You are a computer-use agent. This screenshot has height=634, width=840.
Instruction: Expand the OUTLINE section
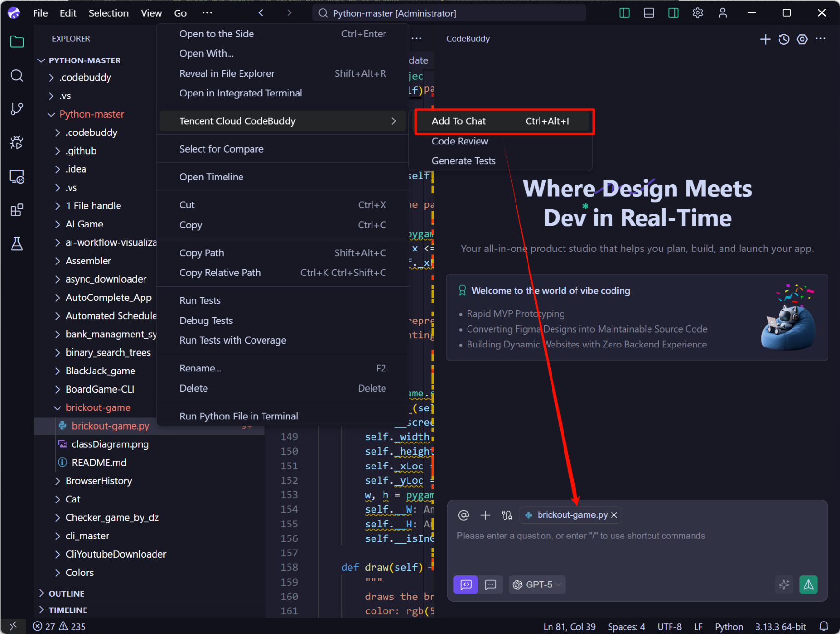coord(66,594)
